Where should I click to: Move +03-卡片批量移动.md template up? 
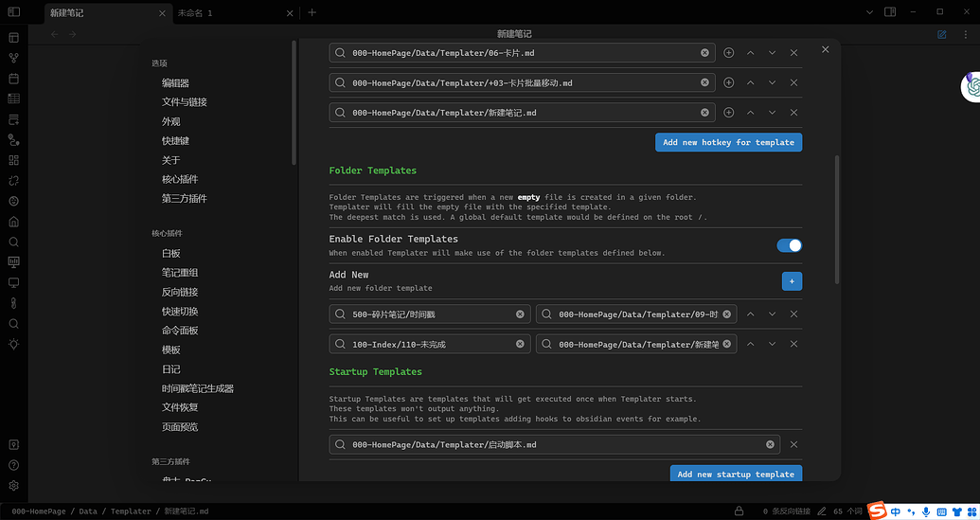[x=751, y=82]
